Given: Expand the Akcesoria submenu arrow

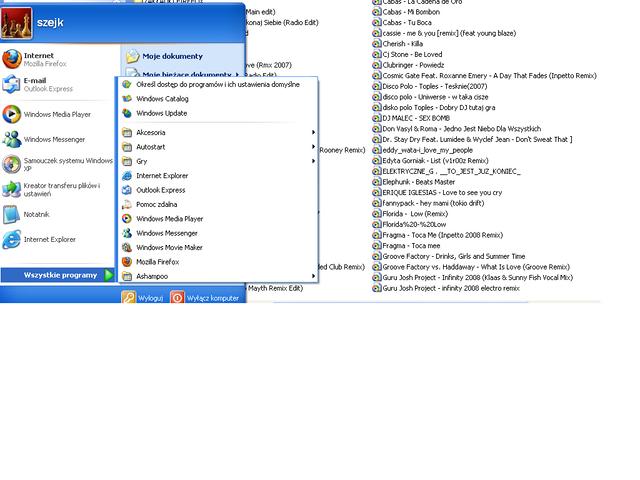Looking at the screenshot, I should pos(313,132).
